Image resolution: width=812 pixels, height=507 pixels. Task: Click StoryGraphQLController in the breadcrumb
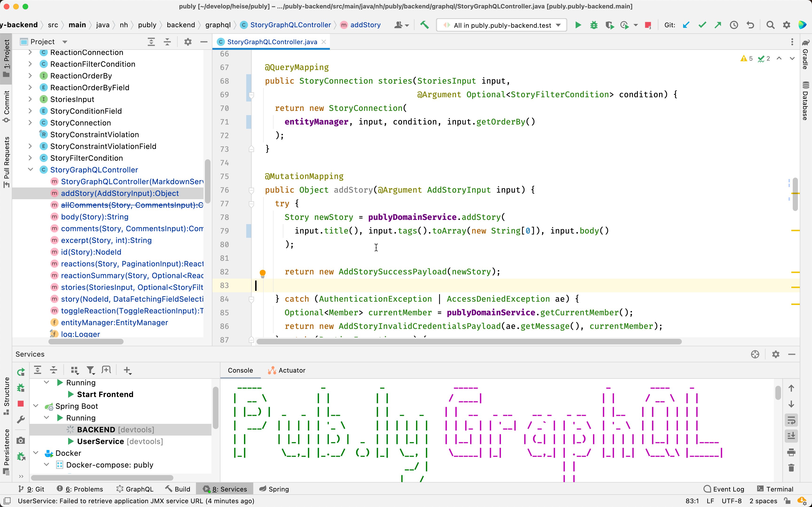point(290,25)
